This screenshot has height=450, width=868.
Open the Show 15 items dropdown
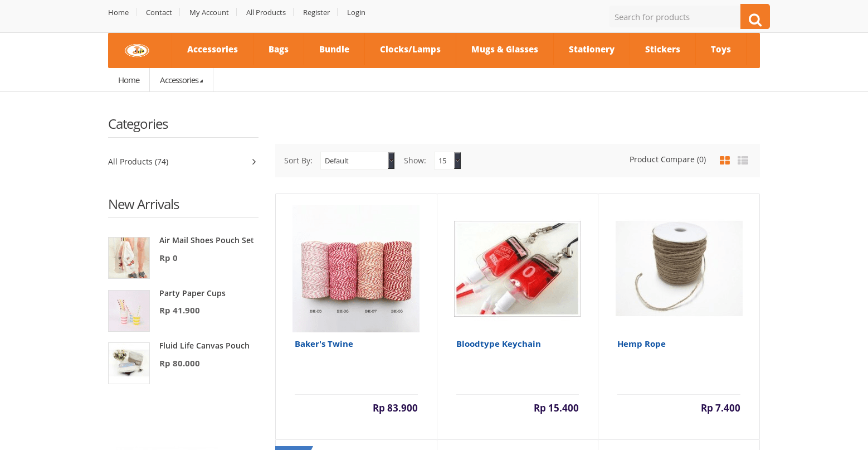point(447,161)
